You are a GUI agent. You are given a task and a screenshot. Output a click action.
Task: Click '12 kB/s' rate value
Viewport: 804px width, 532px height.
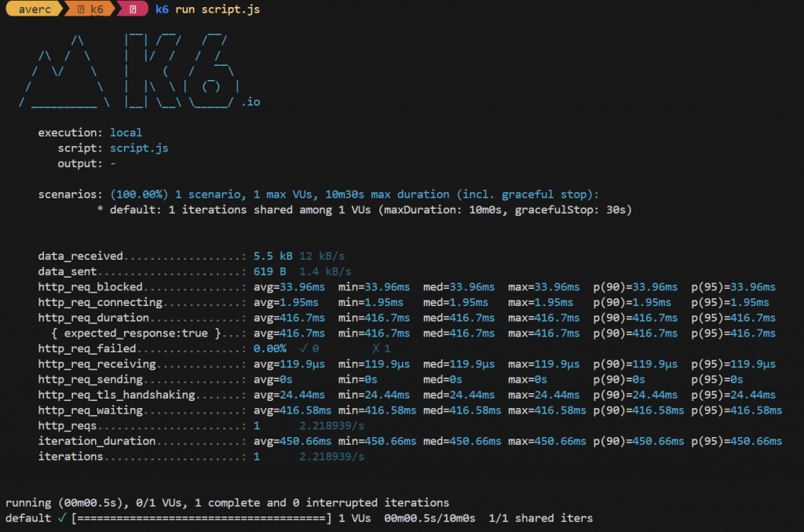[x=322, y=256]
